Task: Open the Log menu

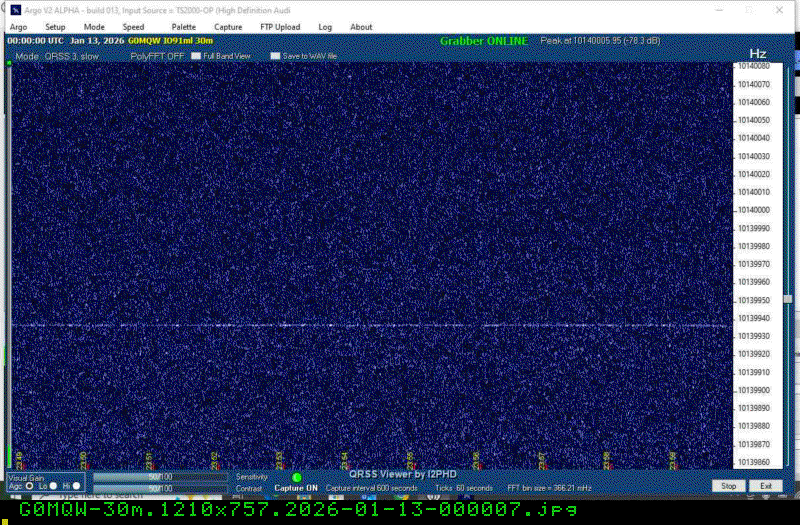Action: (x=325, y=27)
